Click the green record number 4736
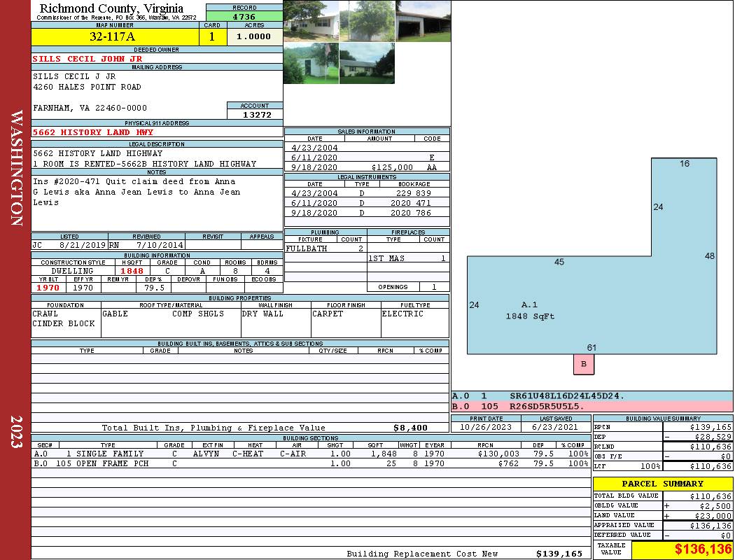735x560 pixels. click(244, 16)
